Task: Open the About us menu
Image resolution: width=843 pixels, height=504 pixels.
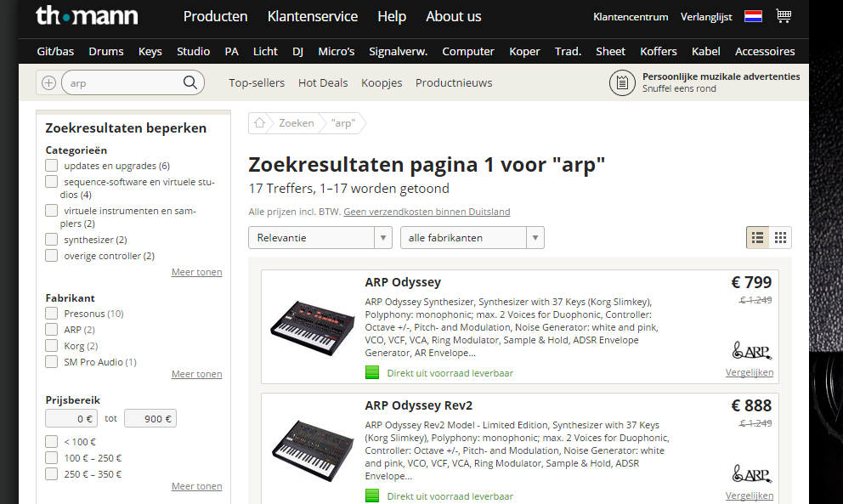Action: [453, 17]
